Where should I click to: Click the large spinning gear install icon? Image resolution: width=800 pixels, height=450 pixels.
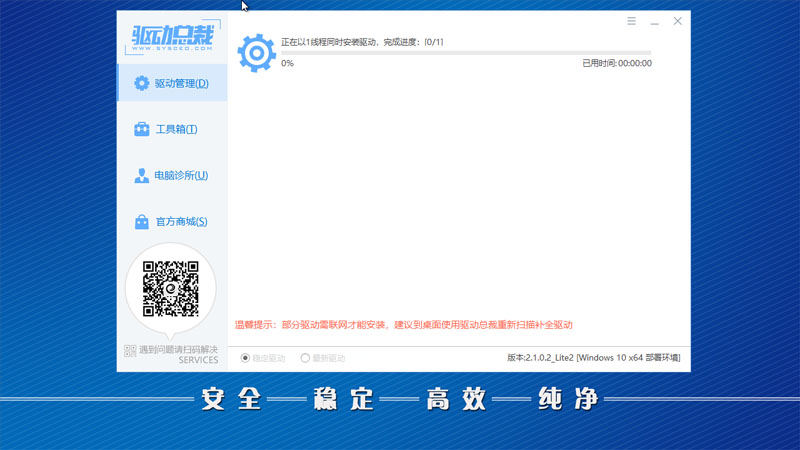click(x=257, y=53)
